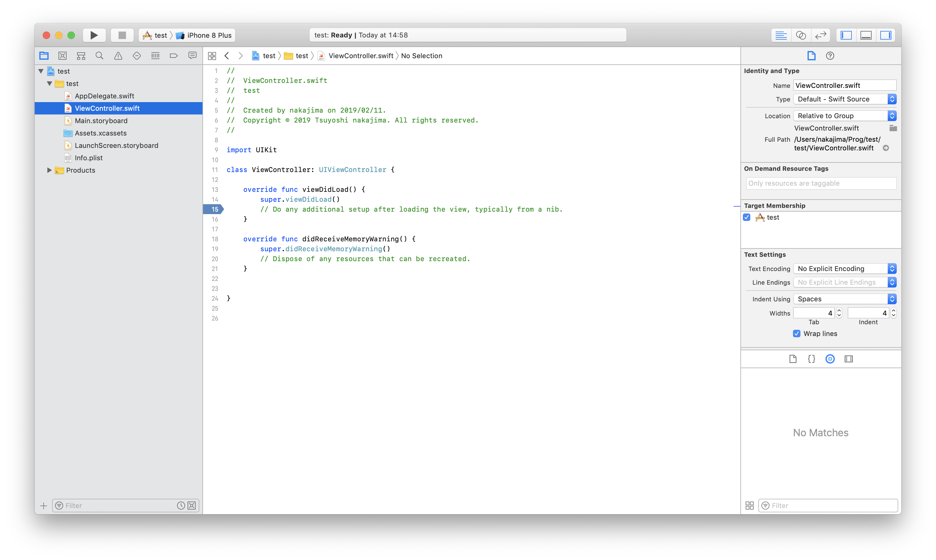Increment the Tab width stepper
The image size is (936, 560).
(839, 311)
